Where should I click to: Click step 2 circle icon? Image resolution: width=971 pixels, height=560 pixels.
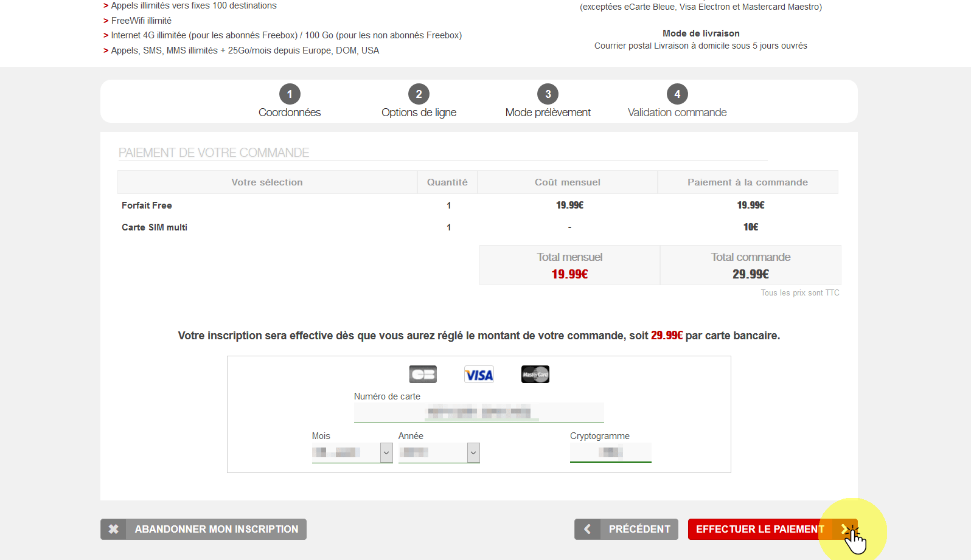pyautogui.click(x=419, y=94)
